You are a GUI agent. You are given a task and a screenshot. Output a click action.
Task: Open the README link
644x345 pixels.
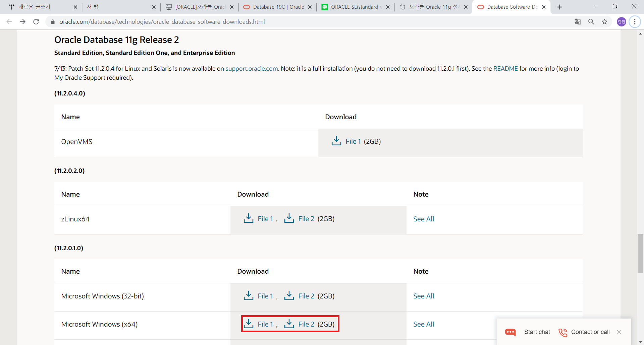(x=505, y=68)
